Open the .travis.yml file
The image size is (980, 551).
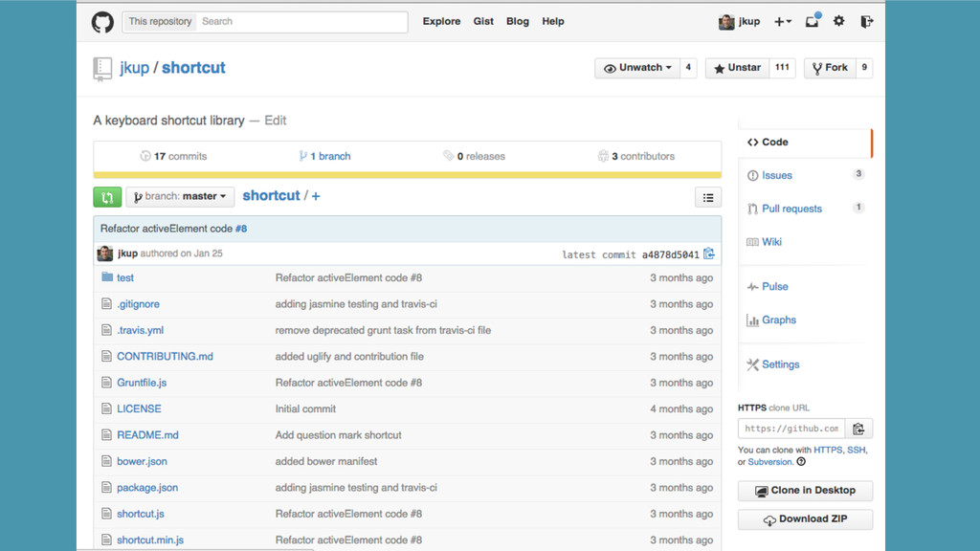click(x=140, y=330)
